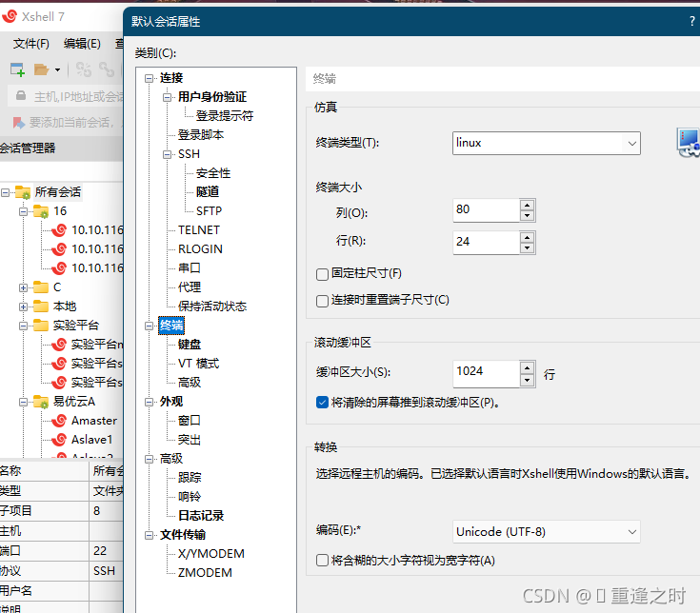This screenshot has width=700, height=613.
Task: Click the 本地 folder icon
Action: tap(41, 306)
